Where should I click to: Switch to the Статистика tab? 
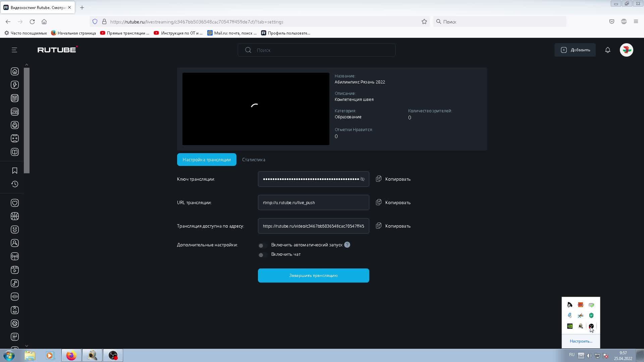click(x=254, y=160)
